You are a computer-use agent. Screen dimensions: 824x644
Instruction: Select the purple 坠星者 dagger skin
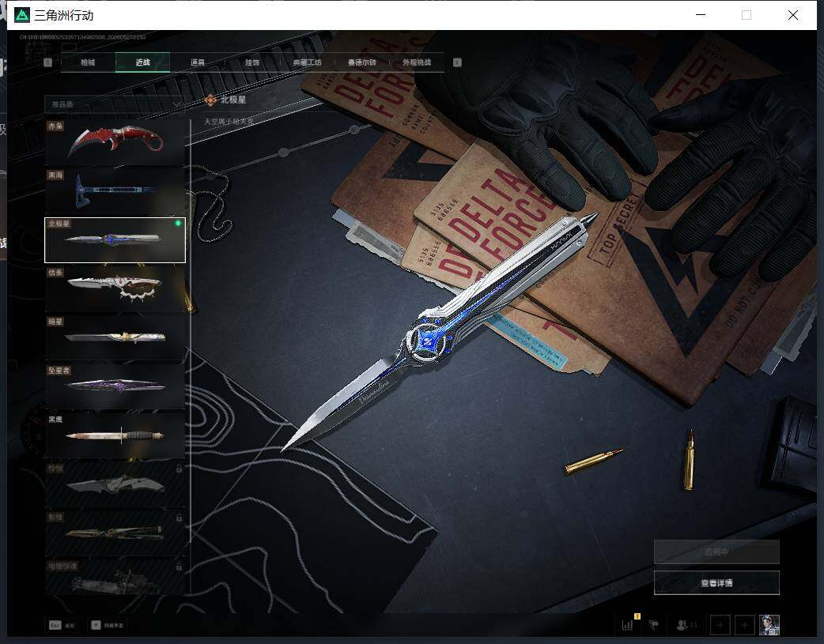tap(115, 386)
